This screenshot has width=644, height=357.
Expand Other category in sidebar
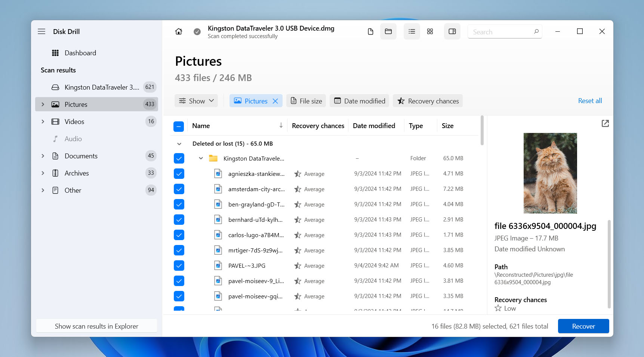43,190
